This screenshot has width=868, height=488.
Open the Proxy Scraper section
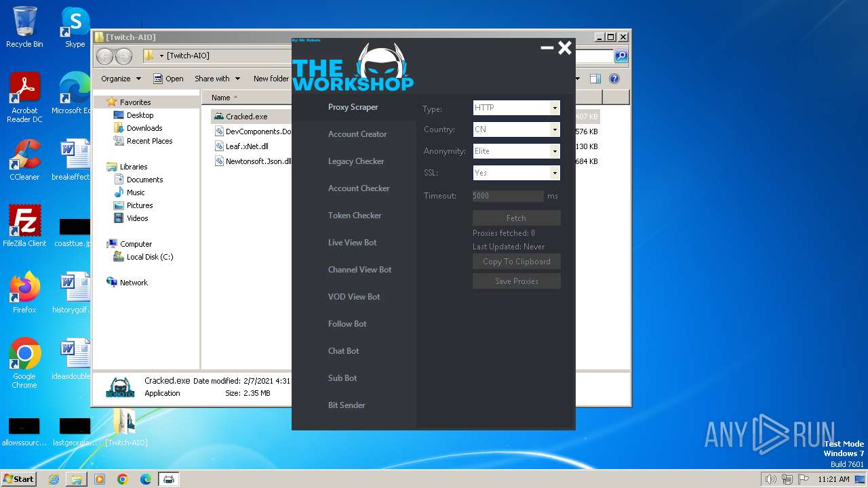pyautogui.click(x=353, y=107)
